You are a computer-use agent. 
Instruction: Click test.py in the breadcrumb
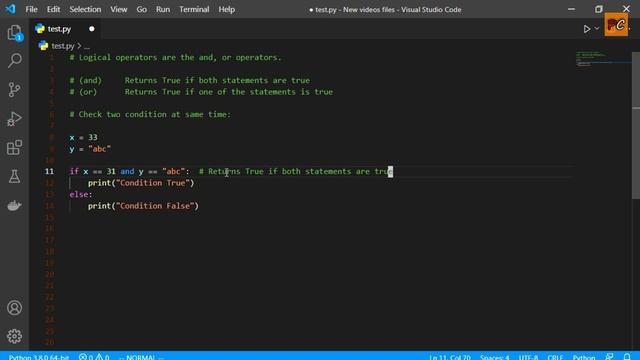(x=63, y=46)
